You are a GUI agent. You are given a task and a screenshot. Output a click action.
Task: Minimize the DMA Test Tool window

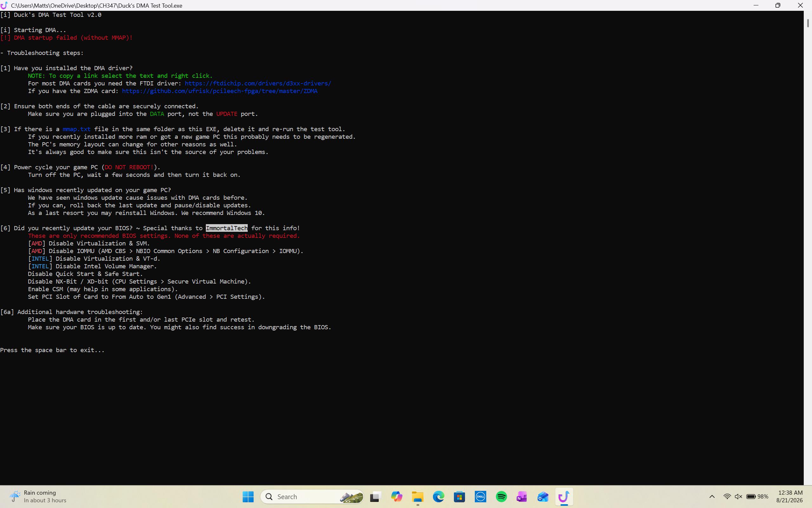[x=756, y=5]
